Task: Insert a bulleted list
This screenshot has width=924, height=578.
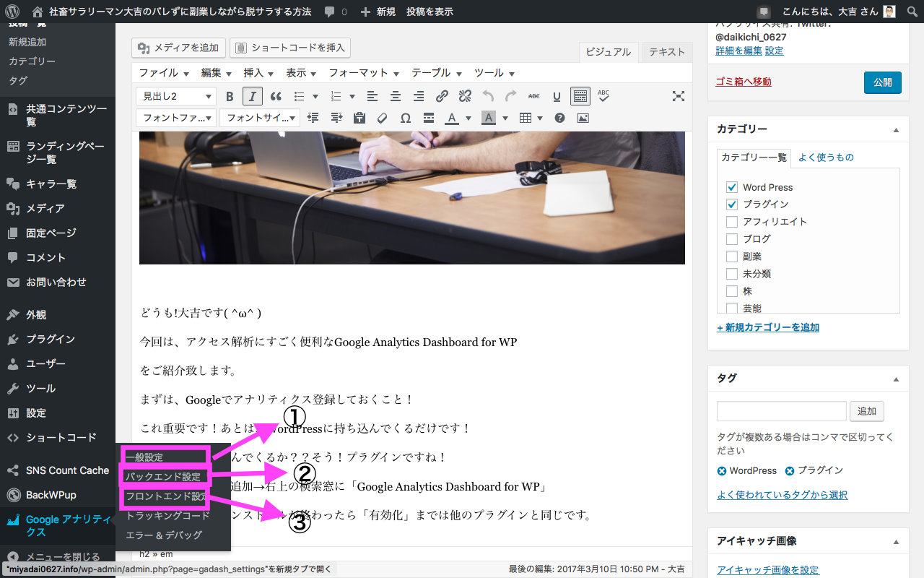Action: (x=300, y=96)
